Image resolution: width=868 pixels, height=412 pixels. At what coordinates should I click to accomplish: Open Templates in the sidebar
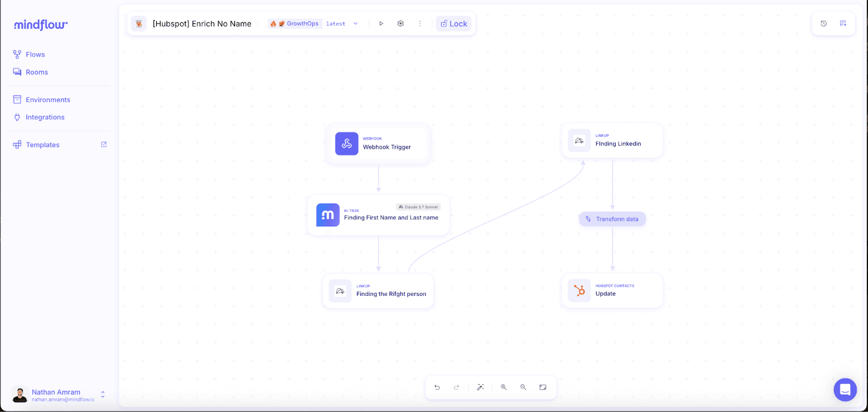[x=42, y=145]
